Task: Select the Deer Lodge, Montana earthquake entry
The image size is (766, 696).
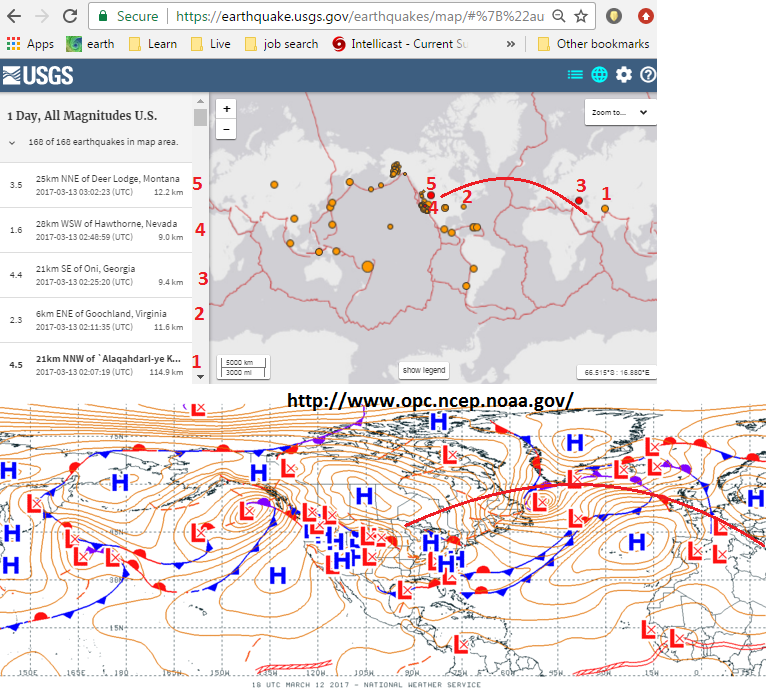Action: (96, 185)
